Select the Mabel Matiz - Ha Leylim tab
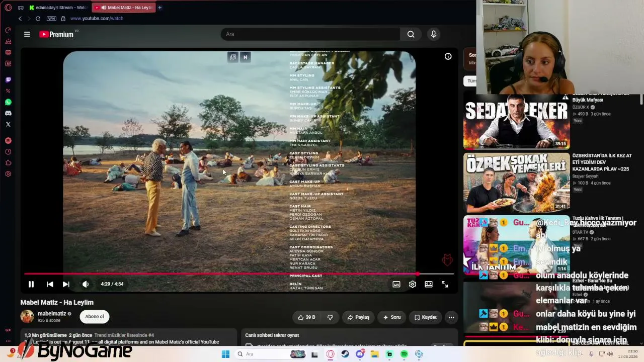The height and width of the screenshot is (362, 644). [x=124, y=8]
